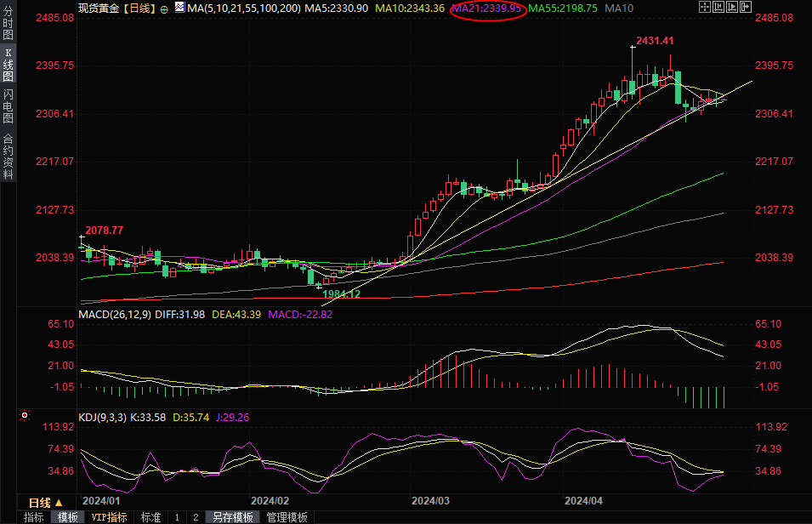Click the 2431.41 high price marker
Screen dimensions: 812x524
654,40
